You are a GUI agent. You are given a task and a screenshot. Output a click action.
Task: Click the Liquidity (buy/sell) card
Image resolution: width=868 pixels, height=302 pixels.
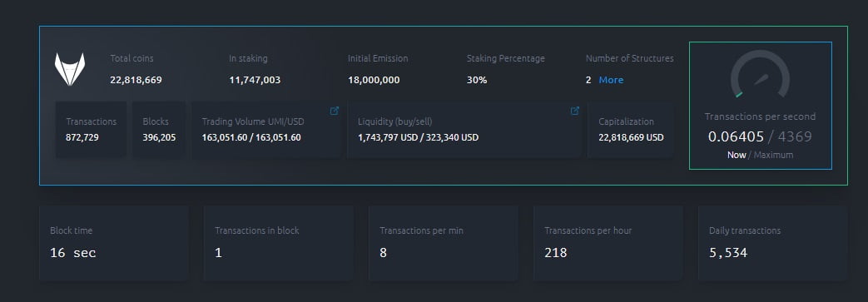pyautogui.click(x=464, y=130)
